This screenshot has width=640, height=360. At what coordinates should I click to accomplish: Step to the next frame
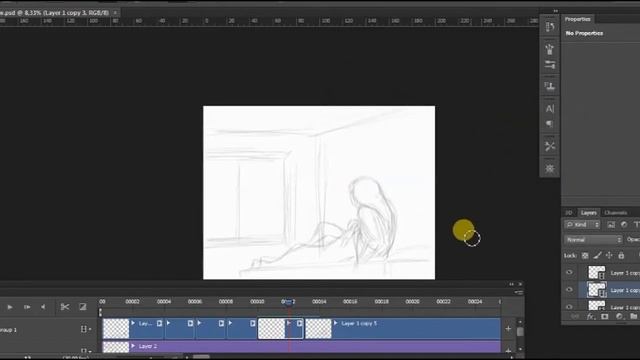click(x=27, y=307)
